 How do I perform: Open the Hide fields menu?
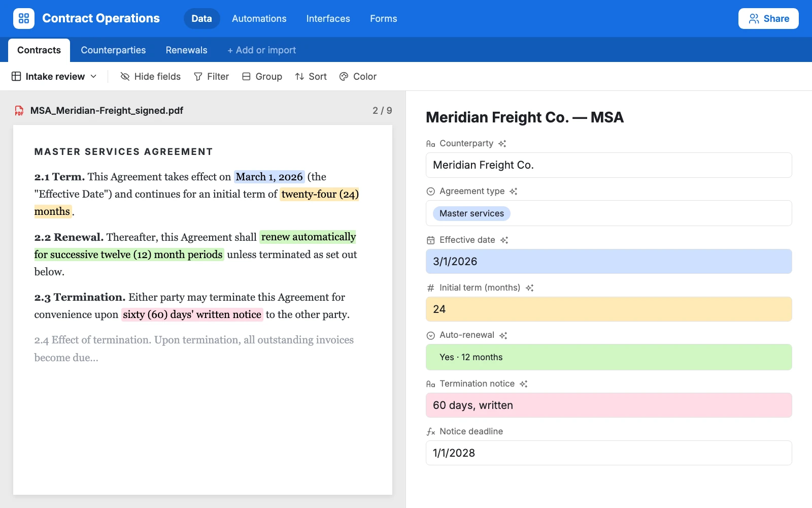tap(151, 76)
